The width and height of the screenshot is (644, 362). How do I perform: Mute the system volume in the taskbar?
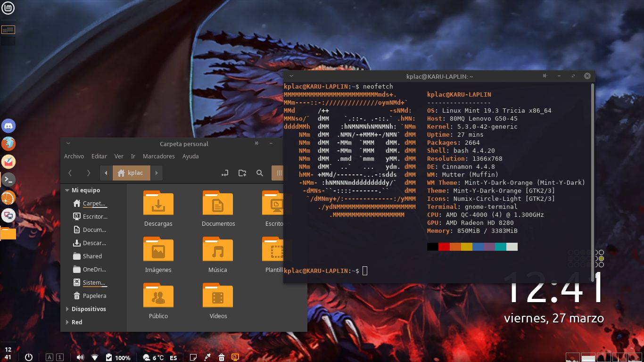[79, 357]
